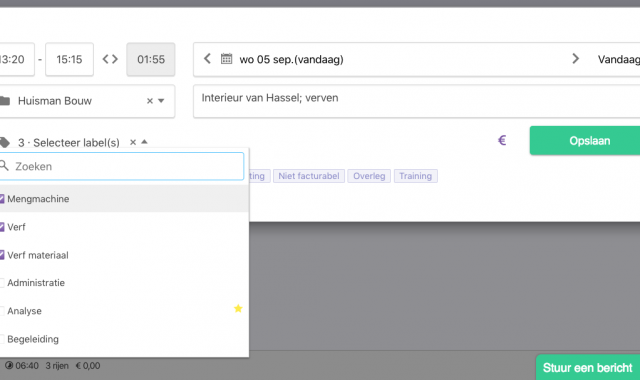Screen dimensions: 640x380
Task: Check the Begeleiding label
Action: click(2, 339)
